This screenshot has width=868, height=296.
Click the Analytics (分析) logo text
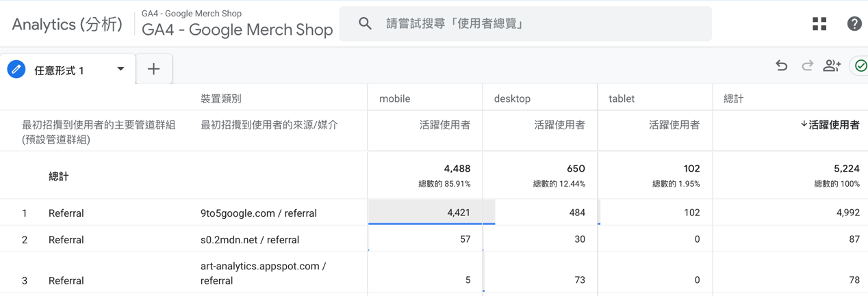click(67, 25)
